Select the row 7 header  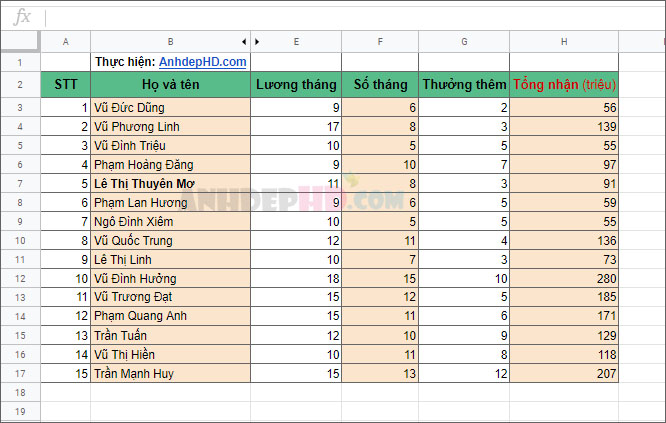point(20,183)
